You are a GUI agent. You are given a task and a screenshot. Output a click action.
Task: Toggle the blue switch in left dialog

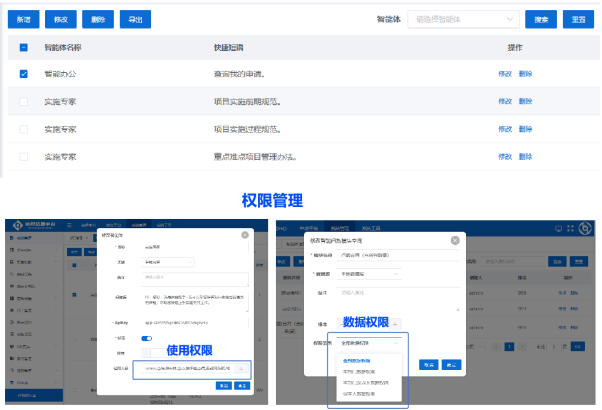[144, 339]
